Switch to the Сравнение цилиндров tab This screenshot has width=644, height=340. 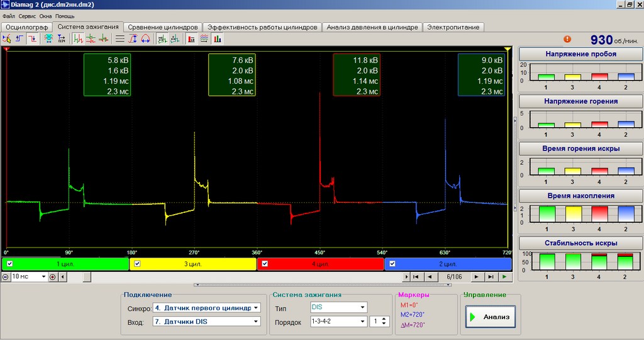(163, 27)
